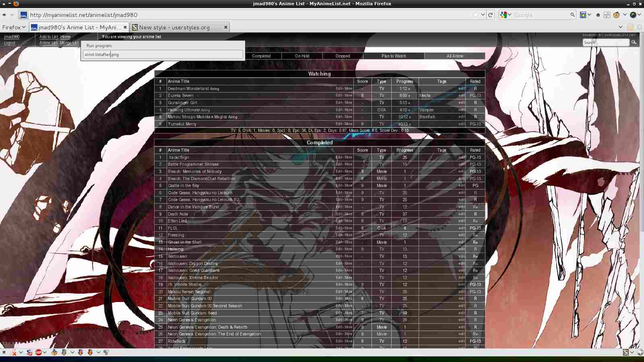Open the Castle in the Sky title link
Image resolution: width=644 pixels, height=362 pixels.
184,185
